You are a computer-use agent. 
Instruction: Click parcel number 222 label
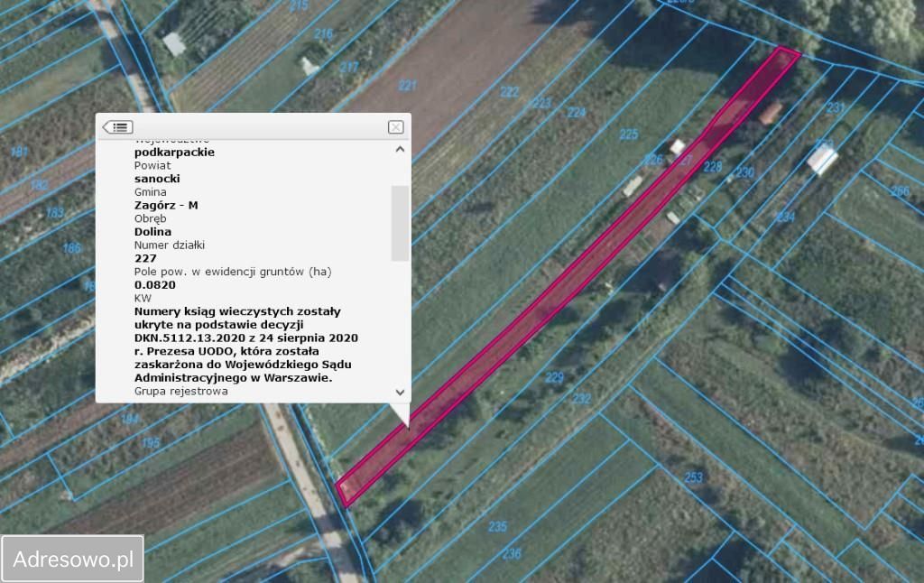click(510, 92)
